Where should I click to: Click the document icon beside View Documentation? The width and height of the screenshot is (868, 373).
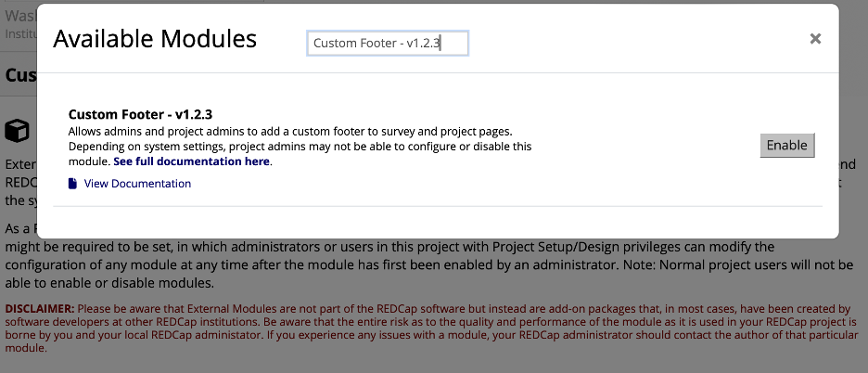click(x=72, y=184)
